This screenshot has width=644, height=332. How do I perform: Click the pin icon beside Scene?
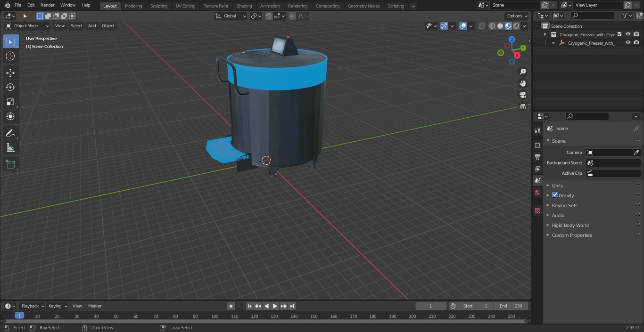click(x=636, y=129)
